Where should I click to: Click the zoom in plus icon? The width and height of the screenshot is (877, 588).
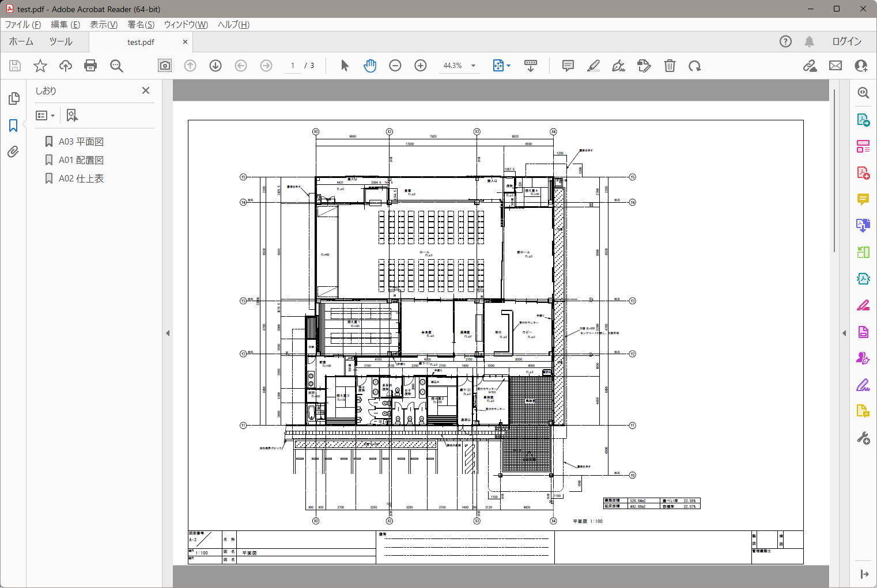421,66
